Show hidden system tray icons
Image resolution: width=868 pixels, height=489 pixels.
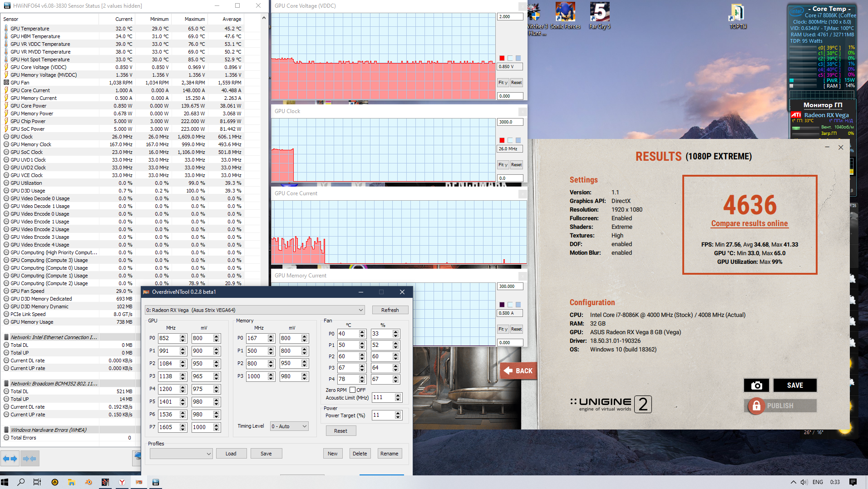[793, 482]
